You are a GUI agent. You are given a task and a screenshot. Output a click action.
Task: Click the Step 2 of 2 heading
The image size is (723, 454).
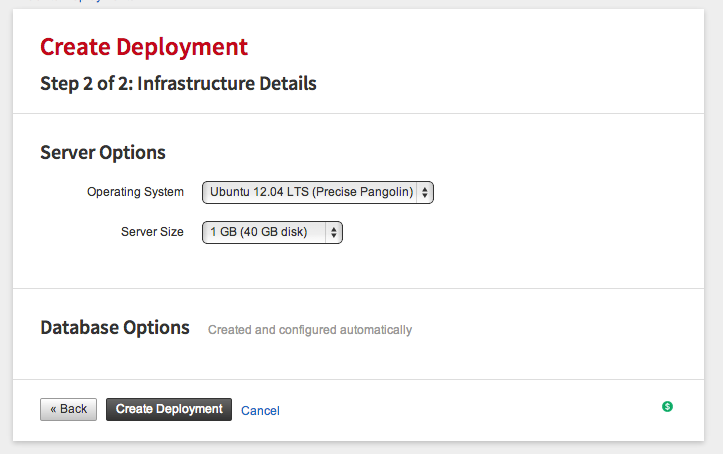[x=178, y=84]
